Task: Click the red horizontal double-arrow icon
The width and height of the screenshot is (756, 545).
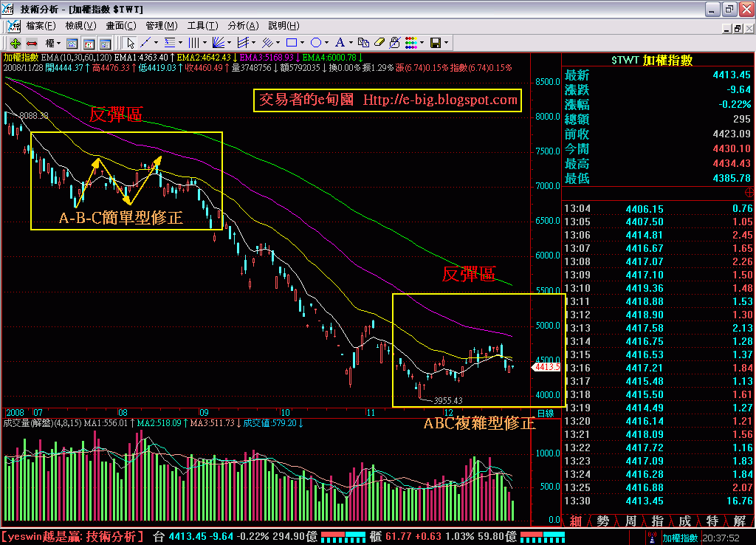Action: coord(32,43)
